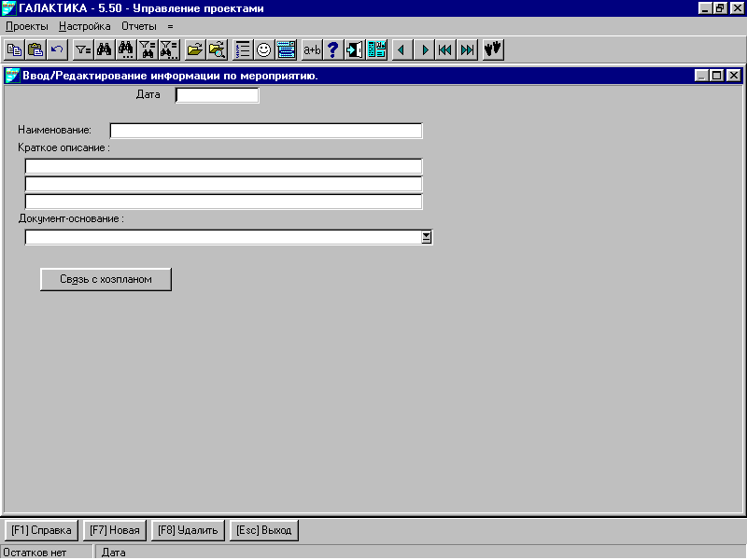Minimize the Ввод/Редактирование inner window
Image resolution: width=747 pixels, height=560 pixels.
coord(702,76)
